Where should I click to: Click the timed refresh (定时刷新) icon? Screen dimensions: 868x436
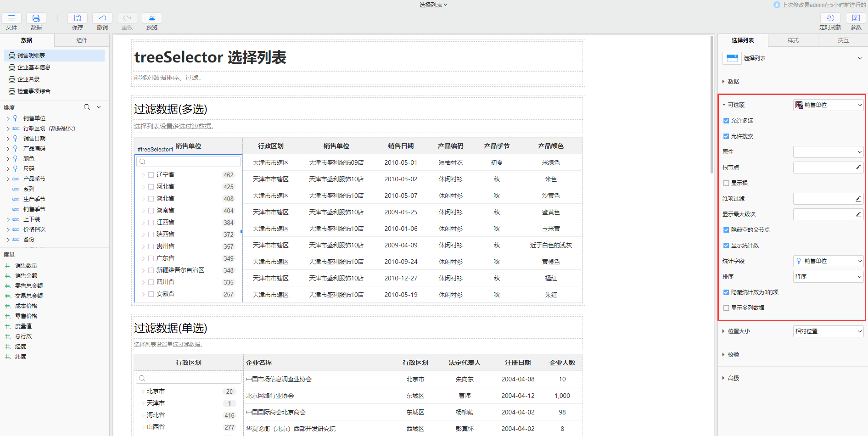[x=830, y=18]
